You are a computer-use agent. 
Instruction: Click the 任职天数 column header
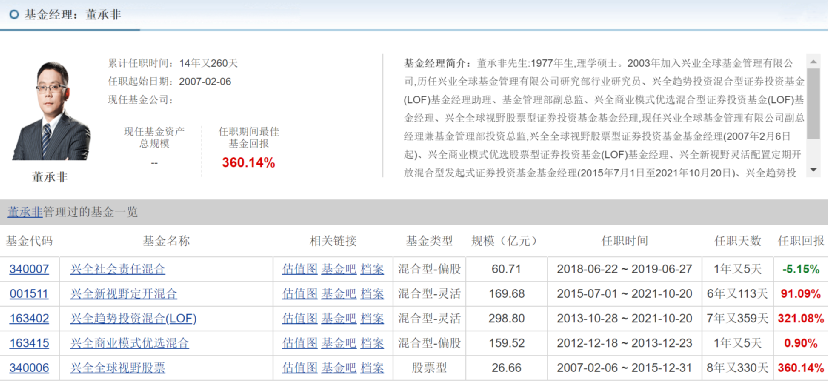(738, 241)
